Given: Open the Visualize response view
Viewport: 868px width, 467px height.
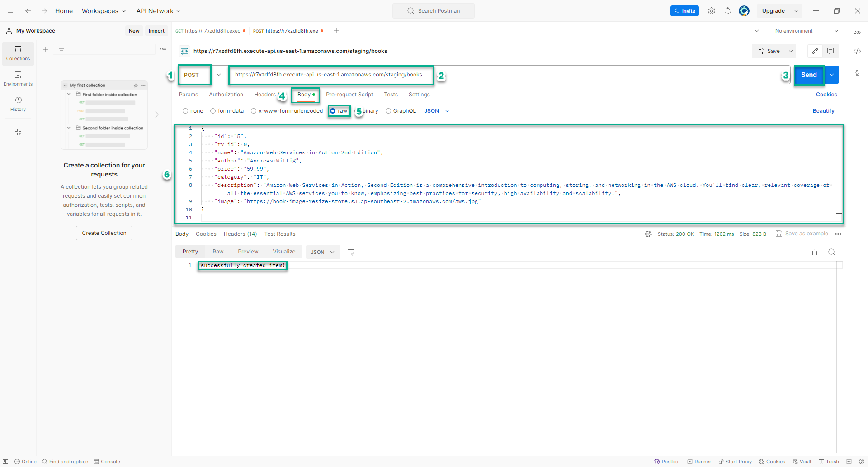Looking at the screenshot, I should [x=284, y=252].
